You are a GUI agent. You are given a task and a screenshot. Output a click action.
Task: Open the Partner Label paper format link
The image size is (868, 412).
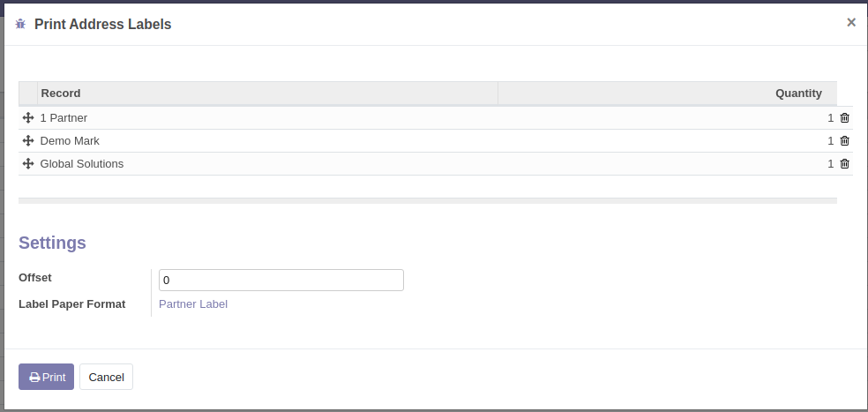(193, 304)
